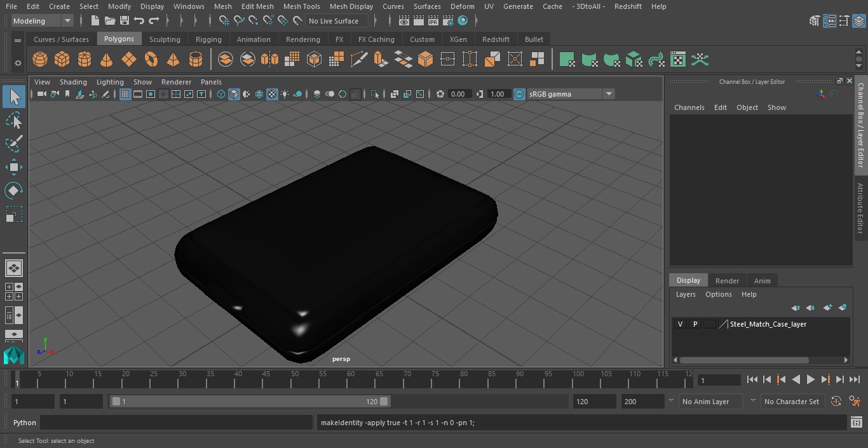The height and width of the screenshot is (448, 868).
Task: Toggle textured display checker icon
Action: [x=272, y=94]
